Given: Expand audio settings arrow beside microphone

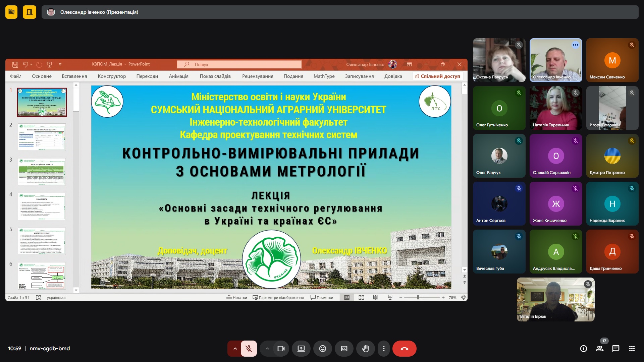Looking at the screenshot, I should [235, 349].
